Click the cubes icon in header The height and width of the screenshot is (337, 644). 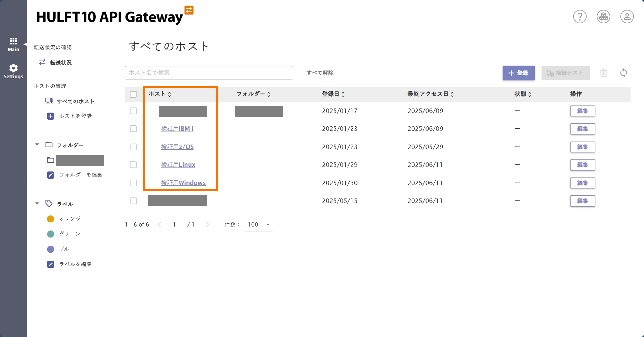[x=603, y=17]
